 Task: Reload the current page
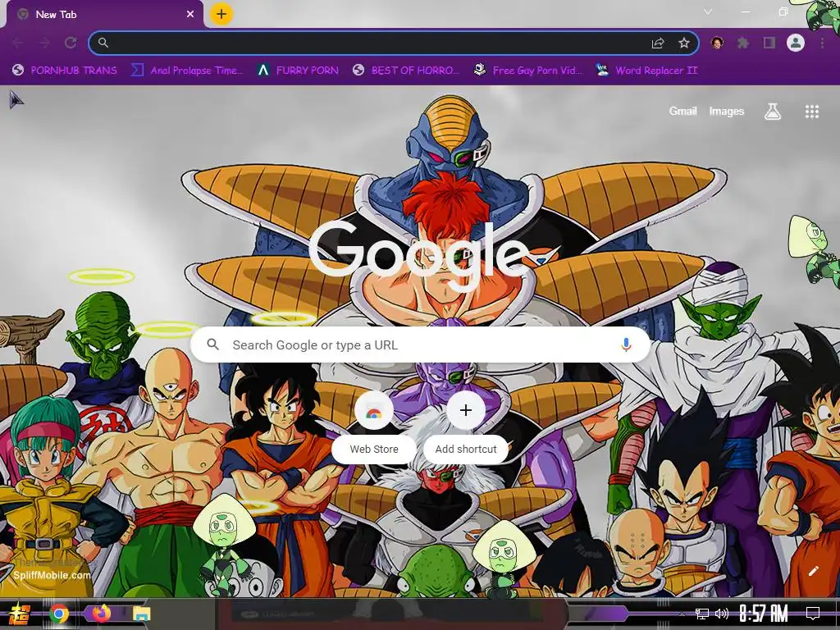click(71, 43)
